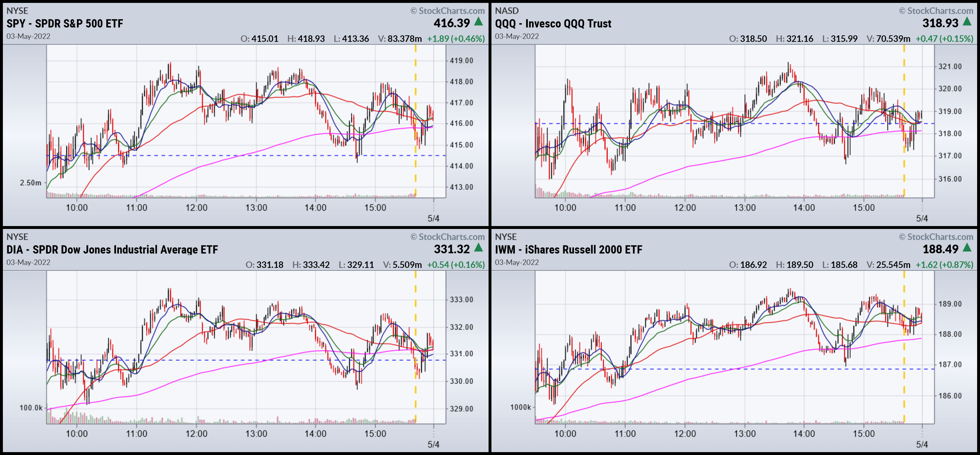The width and height of the screenshot is (980, 455).
Task: Click the SPY high value 'H: 418.93'
Action: (306, 39)
